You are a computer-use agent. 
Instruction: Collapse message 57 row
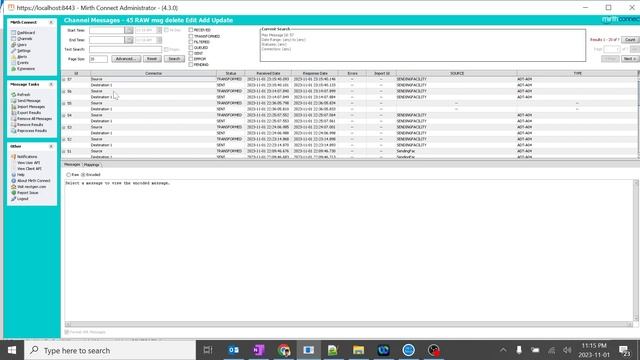[64, 79]
